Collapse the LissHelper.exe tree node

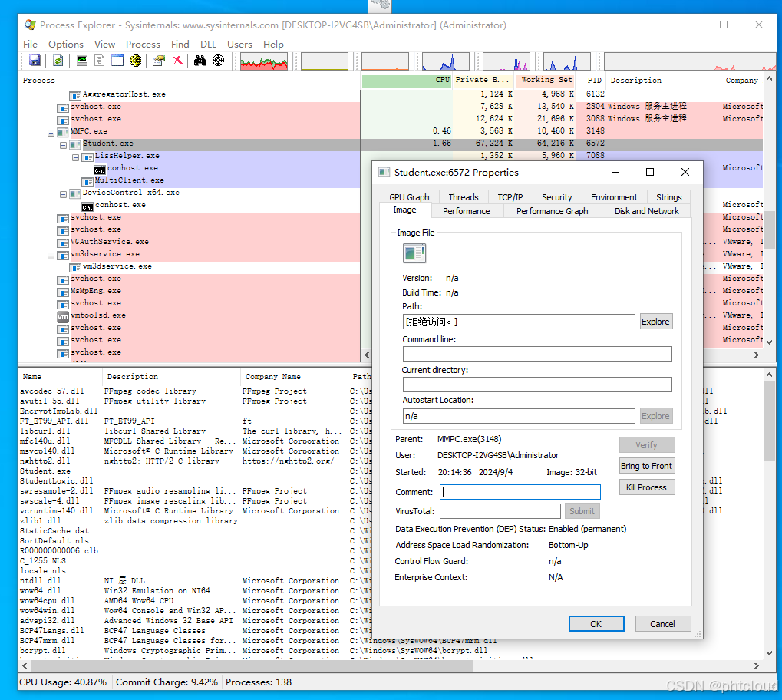(x=76, y=157)
